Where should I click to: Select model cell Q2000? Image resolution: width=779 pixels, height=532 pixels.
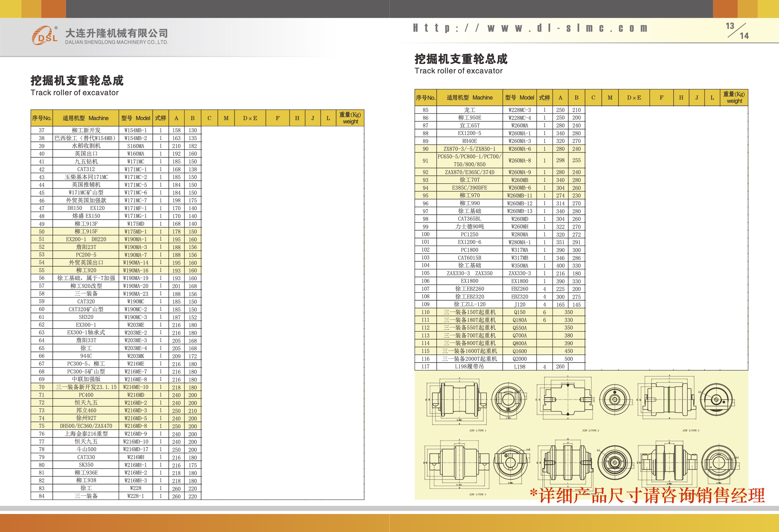tap(520, 359)
